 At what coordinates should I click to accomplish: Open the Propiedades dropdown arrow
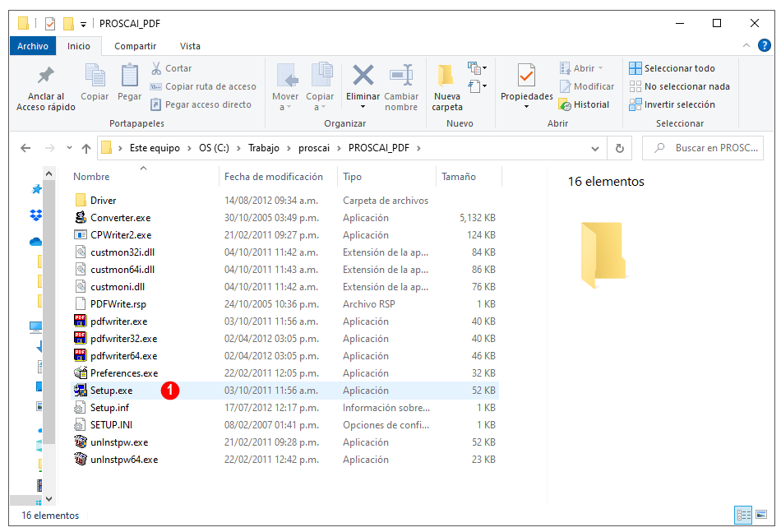[526, 107]
